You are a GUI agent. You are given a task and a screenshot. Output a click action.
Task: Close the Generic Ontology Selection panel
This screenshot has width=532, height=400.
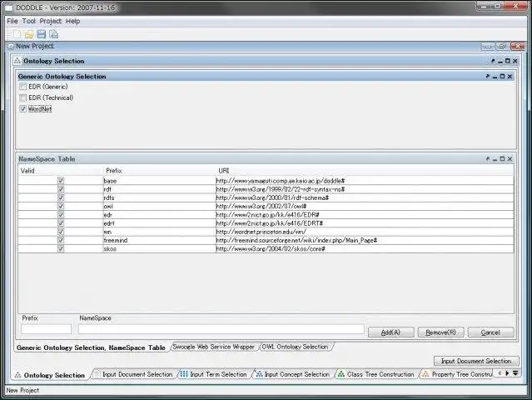pos(510,77)
